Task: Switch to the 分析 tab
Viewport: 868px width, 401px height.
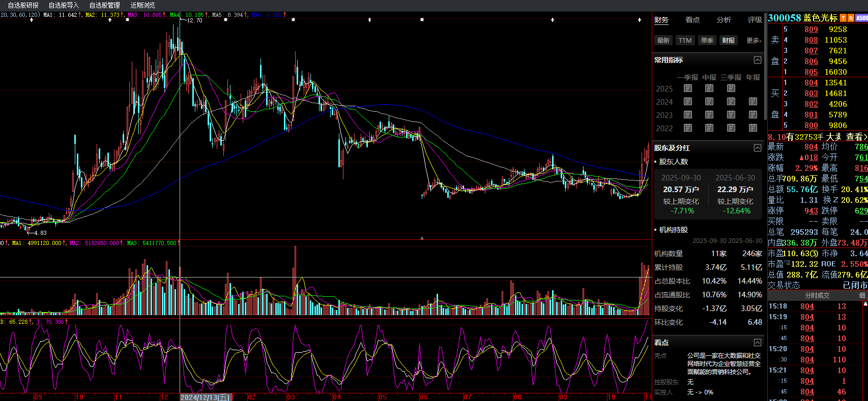Action: pyautogui.click(x=724, y=20)
